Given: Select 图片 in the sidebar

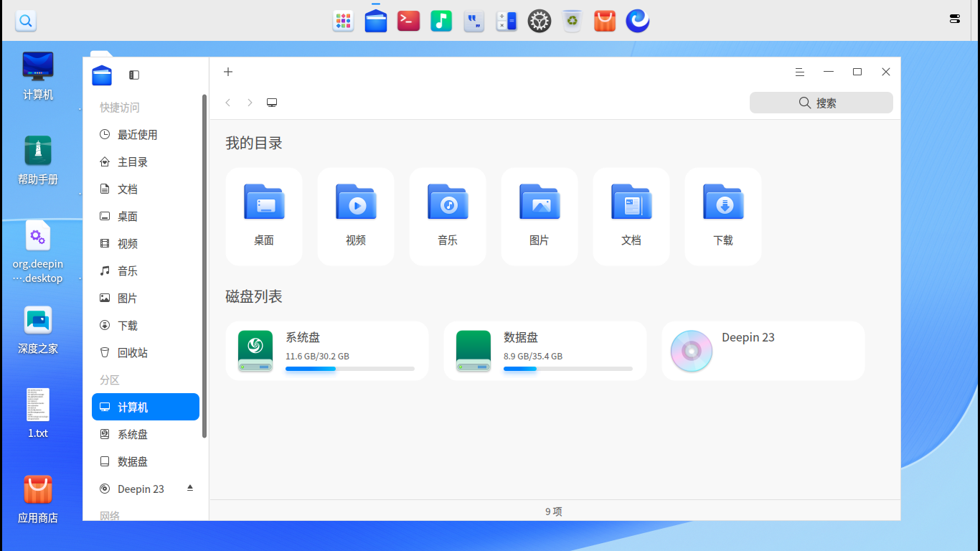Looking at the screenshot, I should tap(146, 298).
